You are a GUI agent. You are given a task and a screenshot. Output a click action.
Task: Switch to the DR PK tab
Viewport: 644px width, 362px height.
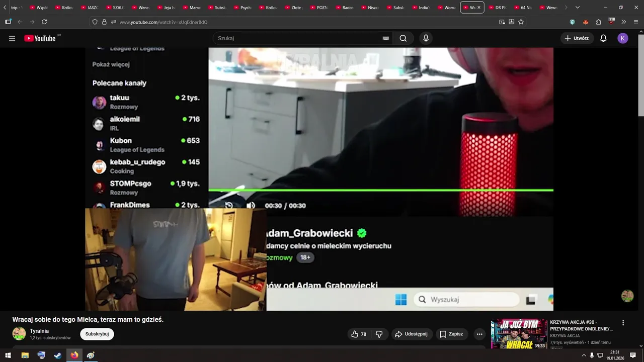498,8
